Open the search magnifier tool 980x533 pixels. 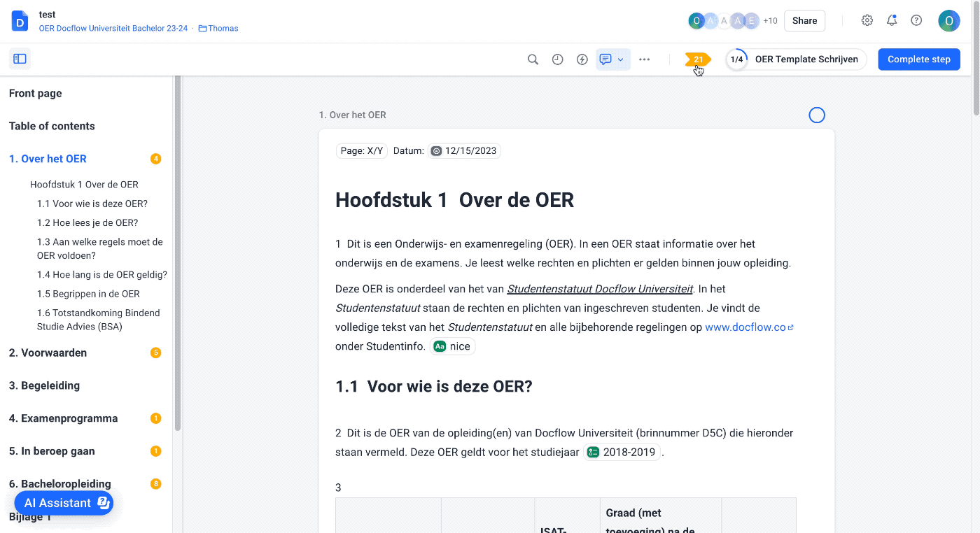[533, 59]
